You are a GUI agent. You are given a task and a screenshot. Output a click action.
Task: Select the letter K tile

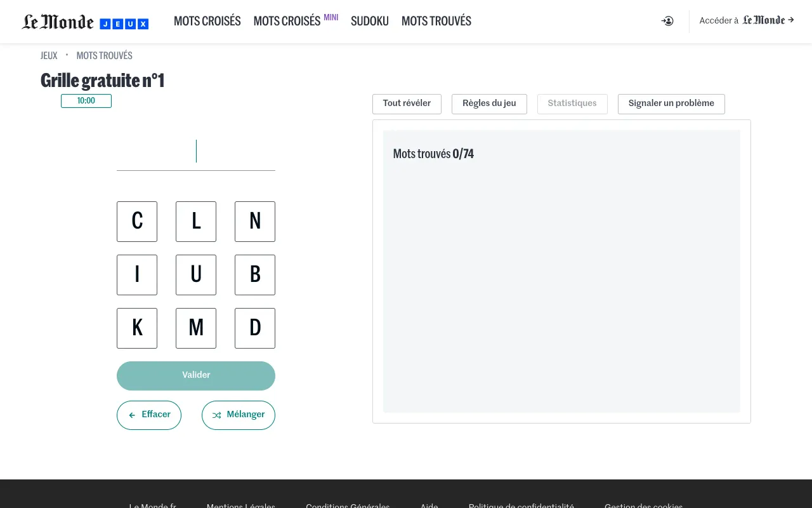137,328
